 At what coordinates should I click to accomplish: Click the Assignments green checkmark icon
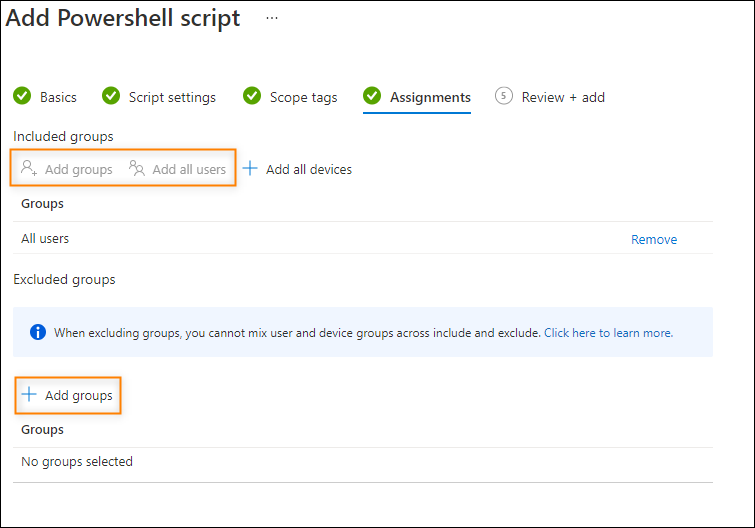[372, 96]
